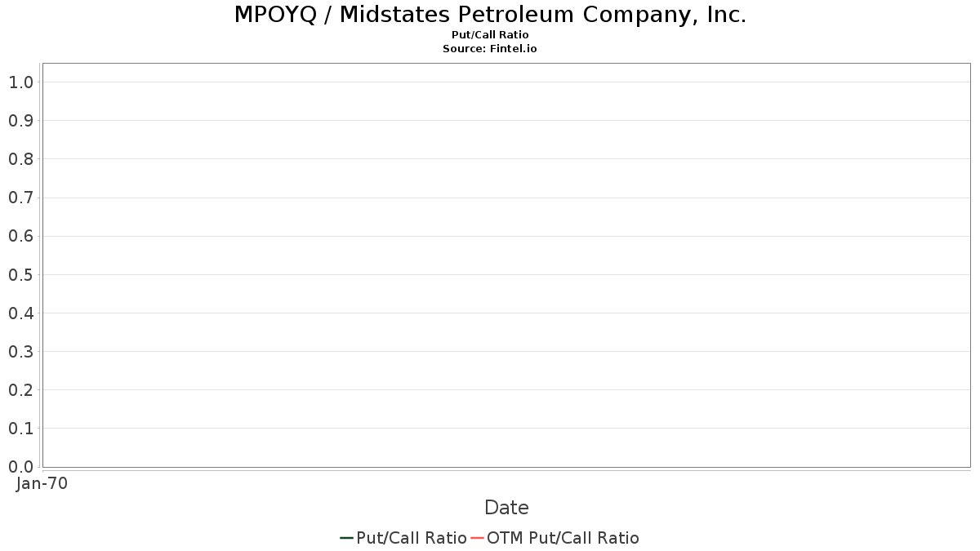
Task: Click the 0.9 y-axis tick label
Action: point(20,121)
